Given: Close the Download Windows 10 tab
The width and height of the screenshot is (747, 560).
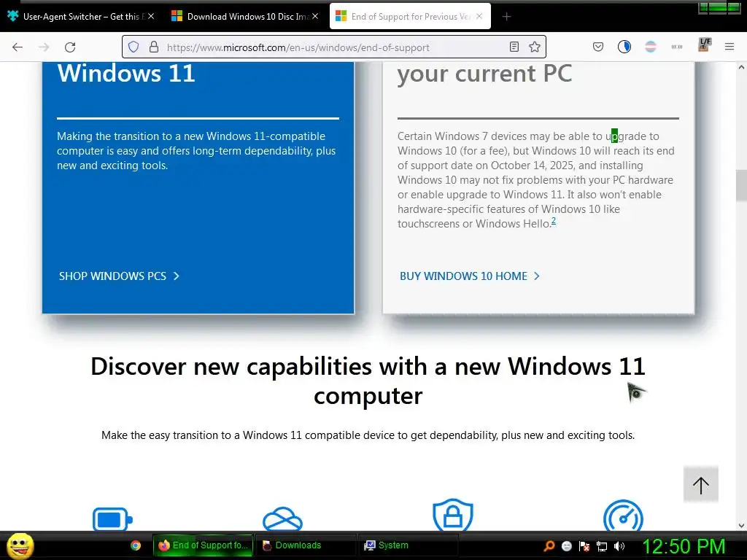Looking at the screenshot, I should tap(315, 16).
